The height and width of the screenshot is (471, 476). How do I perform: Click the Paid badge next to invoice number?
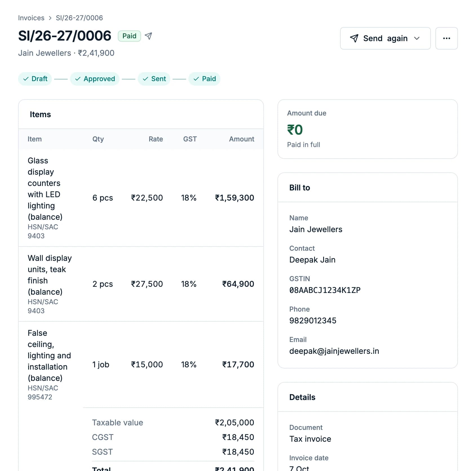click(129, 36)
